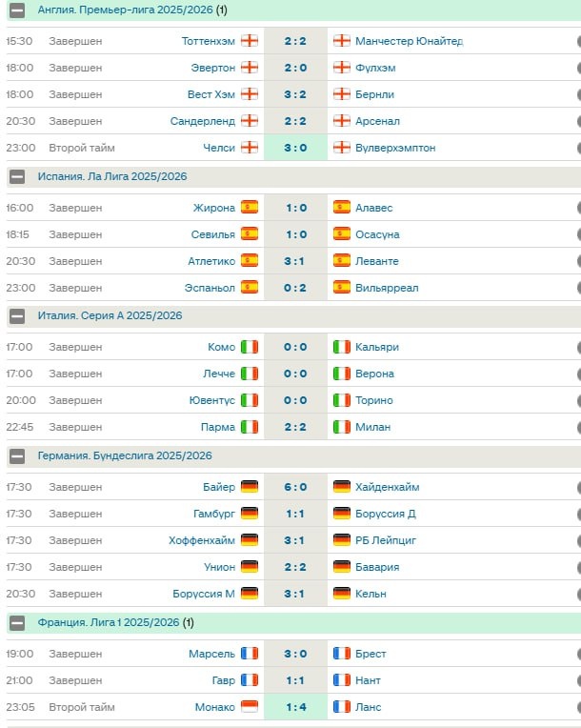Click Germany flag beside Байер
581x728 pixels.
pos(250,487)
